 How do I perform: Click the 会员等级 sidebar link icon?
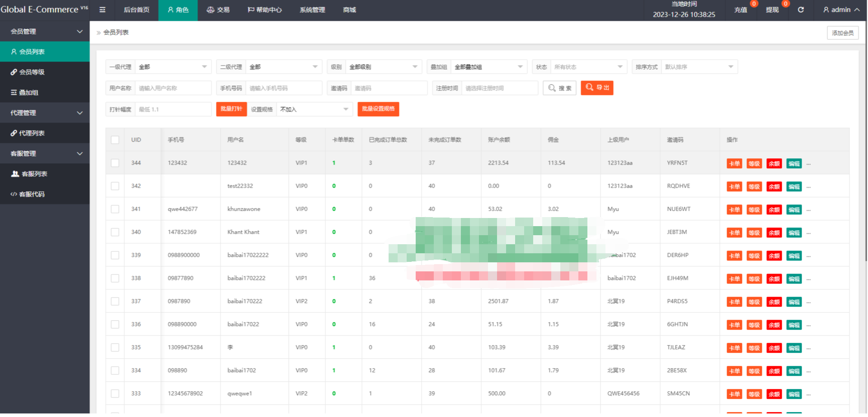14,72
